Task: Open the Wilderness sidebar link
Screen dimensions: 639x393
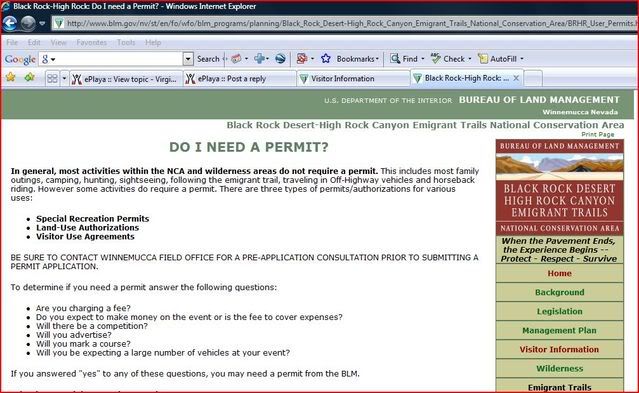Action: pyautogui.click(x=560, y=369)
